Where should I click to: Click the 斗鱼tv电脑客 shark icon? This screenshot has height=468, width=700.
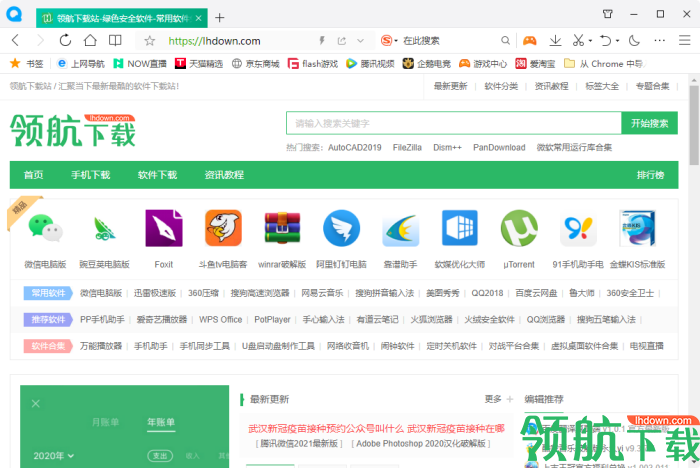(x=223, y=228)
